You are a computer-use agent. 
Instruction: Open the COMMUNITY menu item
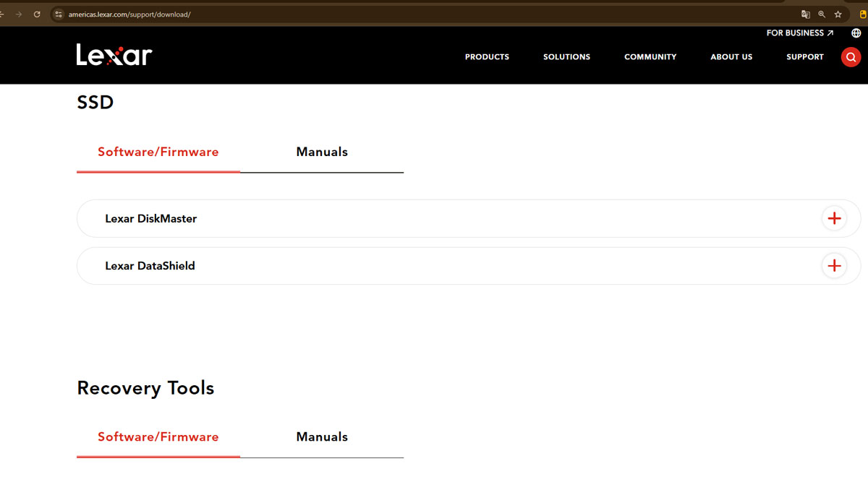[650, 57]
